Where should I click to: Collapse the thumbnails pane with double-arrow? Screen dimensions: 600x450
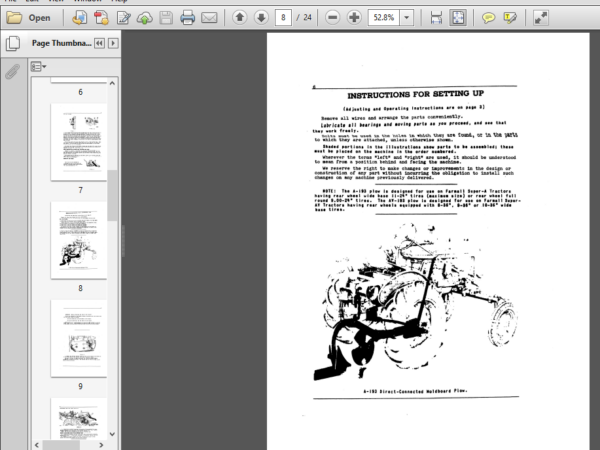pyautogui.click(x=99, y=43)
